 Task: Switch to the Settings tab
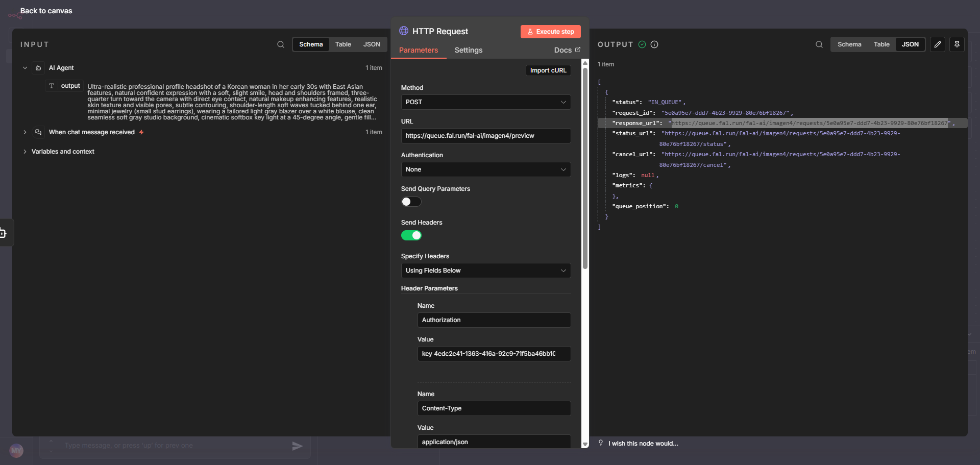point(469,50)
